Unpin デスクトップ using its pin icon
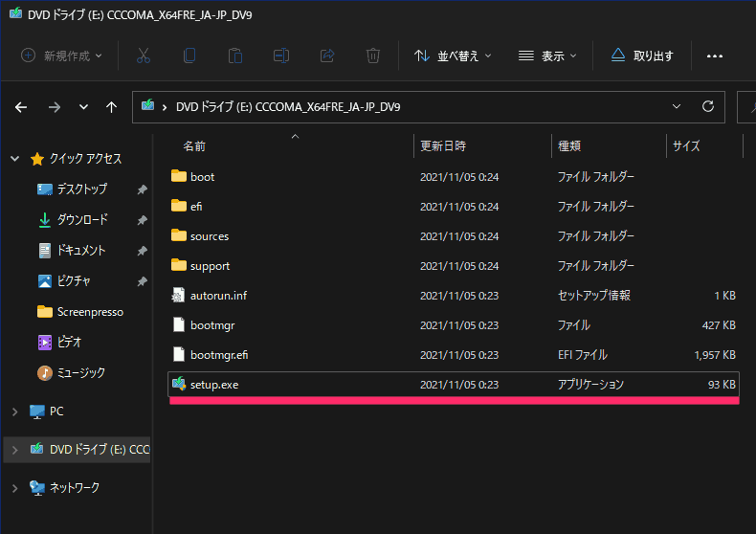 point(142,189)
